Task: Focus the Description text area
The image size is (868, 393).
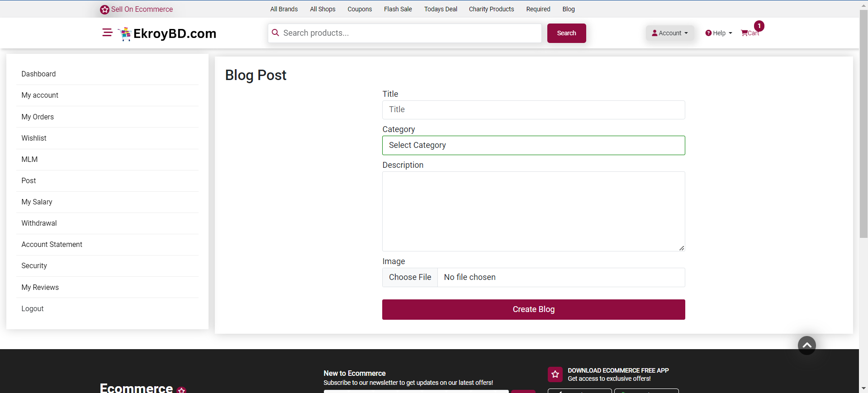Action: (533, 211)
